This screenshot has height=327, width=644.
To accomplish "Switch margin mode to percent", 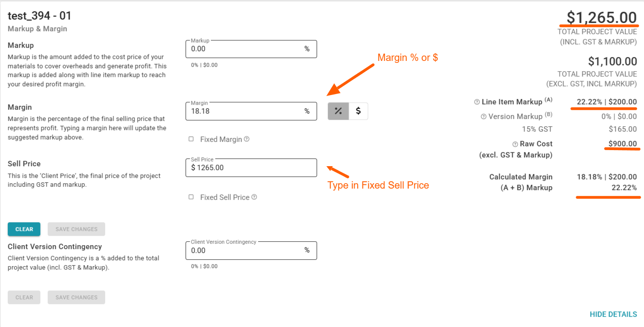I will coord(338,111).
